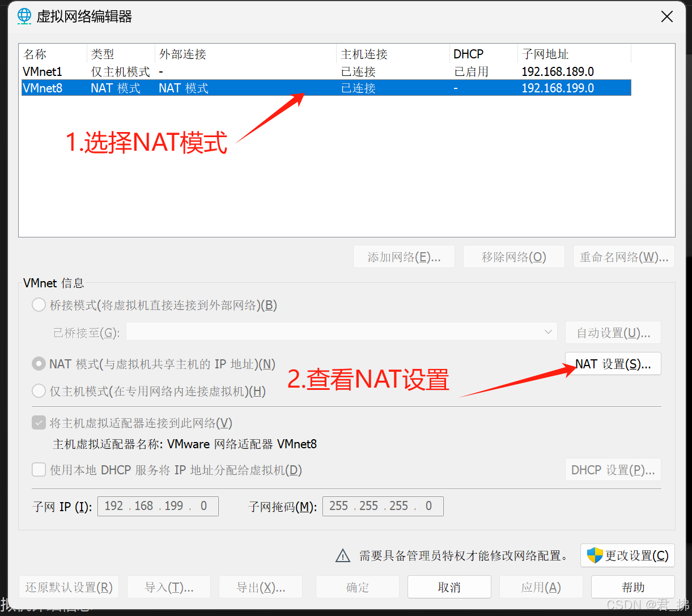Image resolution: width=692 pixels, height=616 pixels.
Task: Click 重命名网络(W)... button
Action: (x=624, y=257)
